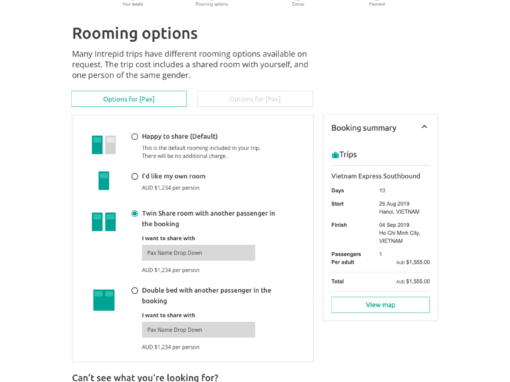Viewport: 510px width, 382px height.
Task: Go to Your details step
Action: coord(133,4)
